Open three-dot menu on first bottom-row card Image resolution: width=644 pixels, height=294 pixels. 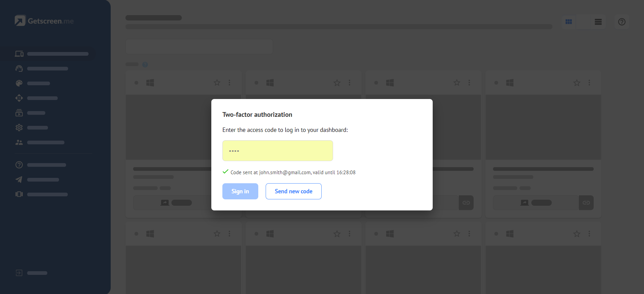[229, 234]
